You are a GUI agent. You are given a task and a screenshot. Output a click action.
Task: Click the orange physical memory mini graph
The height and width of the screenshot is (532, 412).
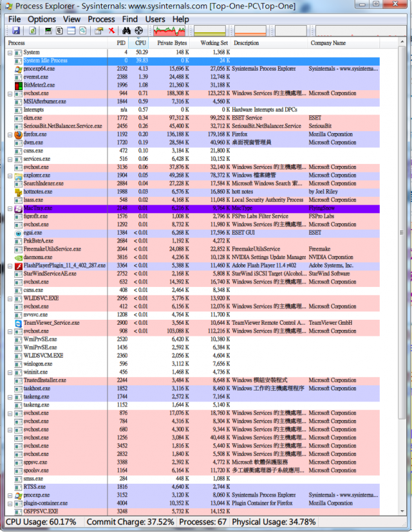pos(250,31)
